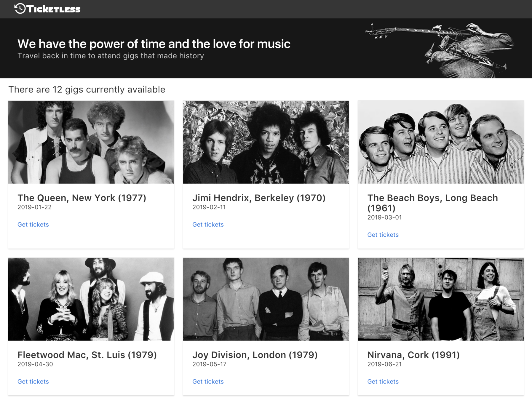Click the Joy Division band photo
The height and width of the screenshot is (400, 532).
pos(266,299)
